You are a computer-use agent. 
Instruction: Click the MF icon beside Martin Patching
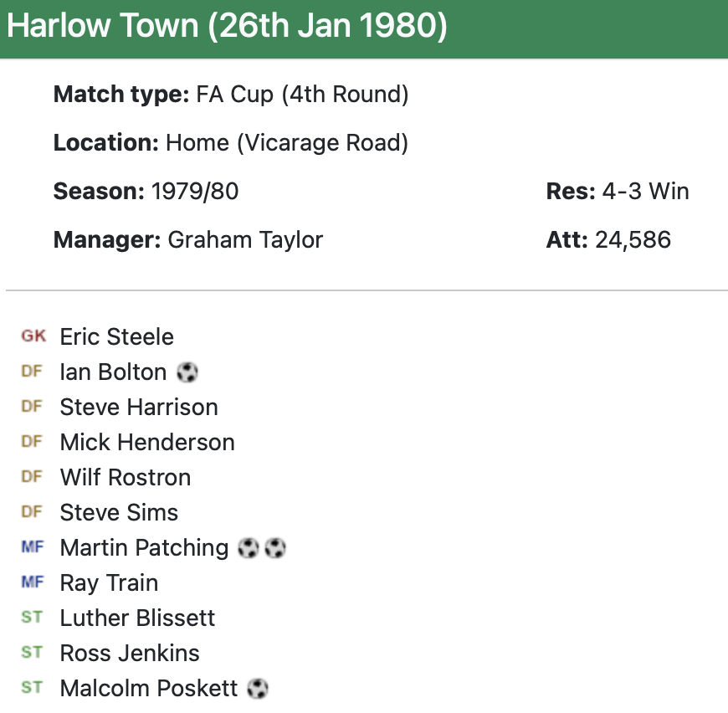point(32,547)
